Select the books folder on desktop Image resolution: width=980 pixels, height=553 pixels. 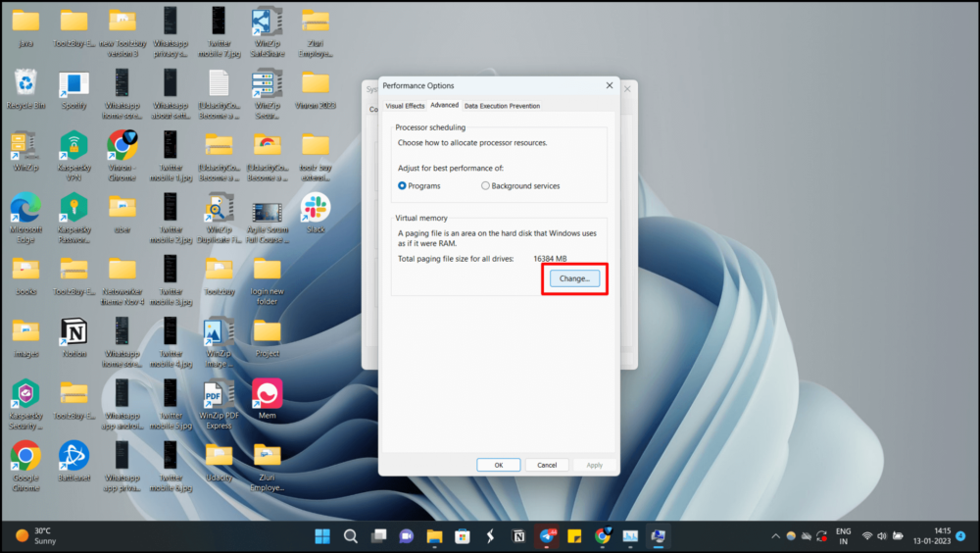tap(25, 276)
